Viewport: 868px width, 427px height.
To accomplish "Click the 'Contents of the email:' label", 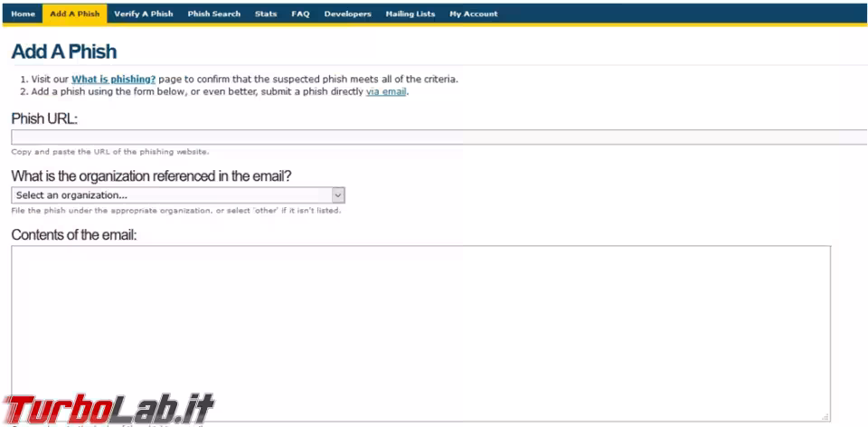I will 73,235.
